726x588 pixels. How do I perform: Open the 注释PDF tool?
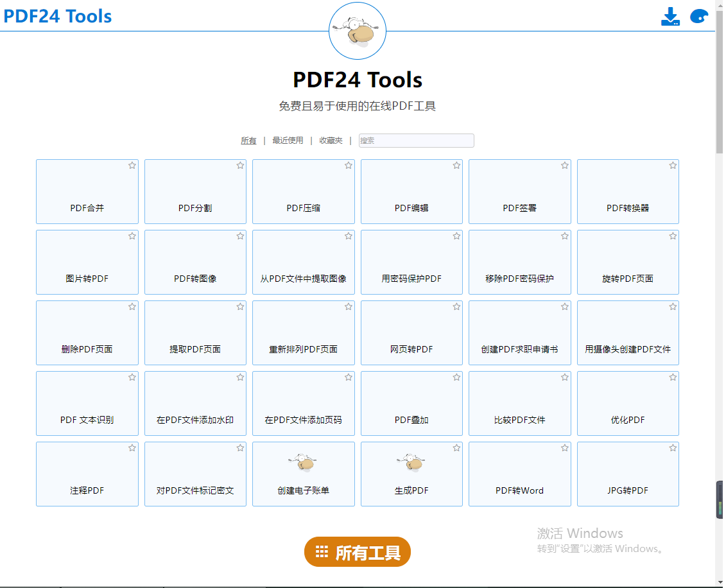point(87,474)
